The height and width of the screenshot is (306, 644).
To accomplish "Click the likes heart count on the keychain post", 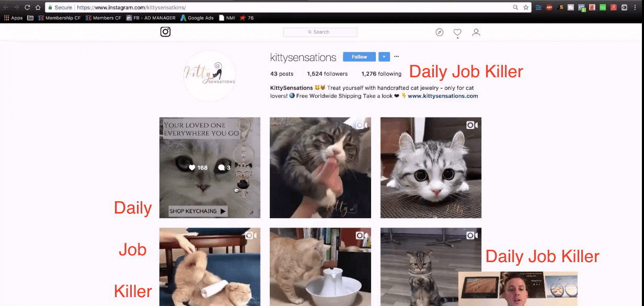I will tap(198, 168).
